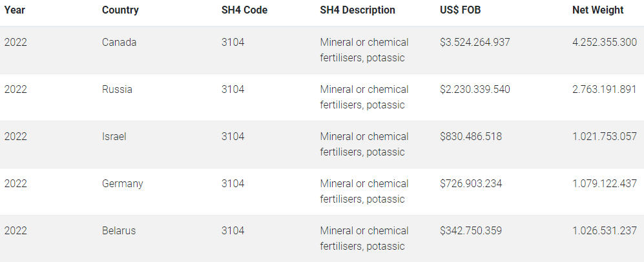Screen dimensions: 644x262
Task: Select the $342.750.359 FOB value
Action: click(x=471, y=231)
